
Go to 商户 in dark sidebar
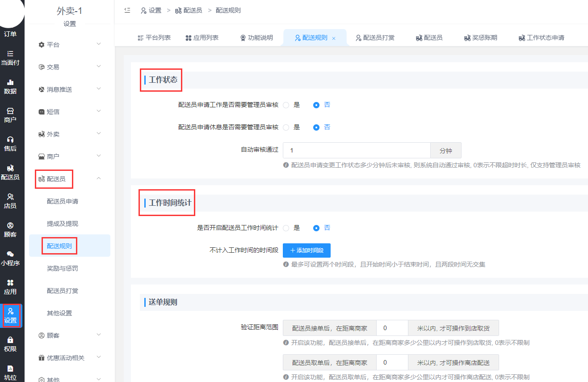tap(10, 115)
